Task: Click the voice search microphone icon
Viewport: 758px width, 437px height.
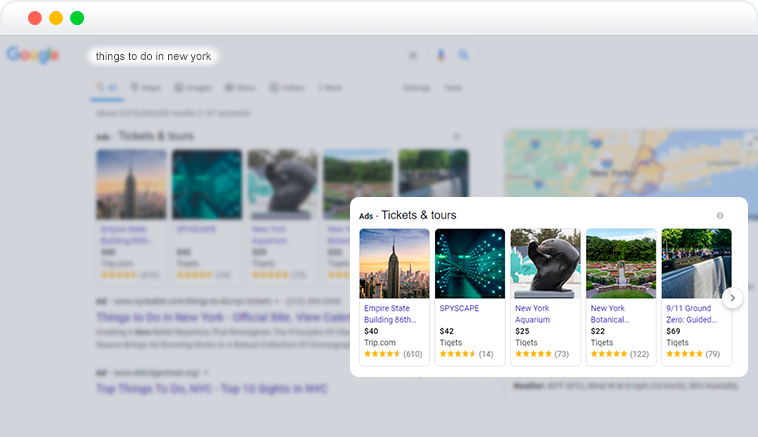Action: click(x=441, y=56)
